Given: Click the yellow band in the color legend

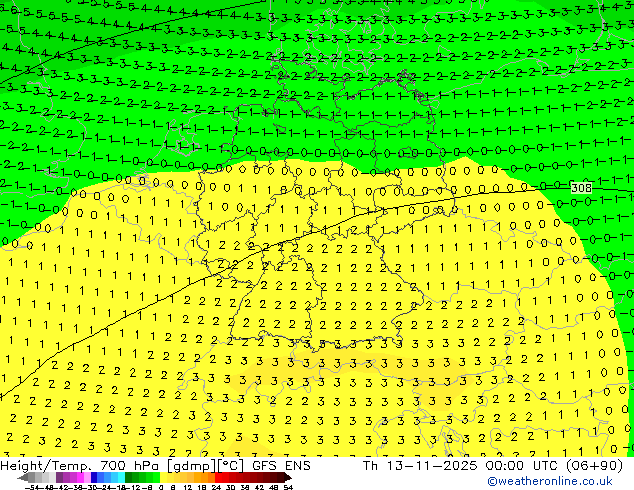Looking at the screenshot, I should tap(163, 477).
